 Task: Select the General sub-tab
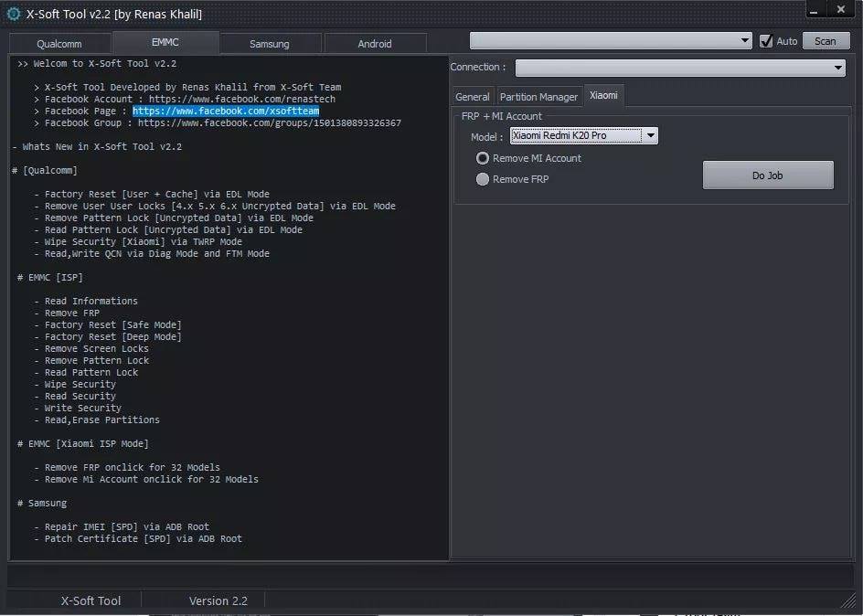tap(473, 97)
